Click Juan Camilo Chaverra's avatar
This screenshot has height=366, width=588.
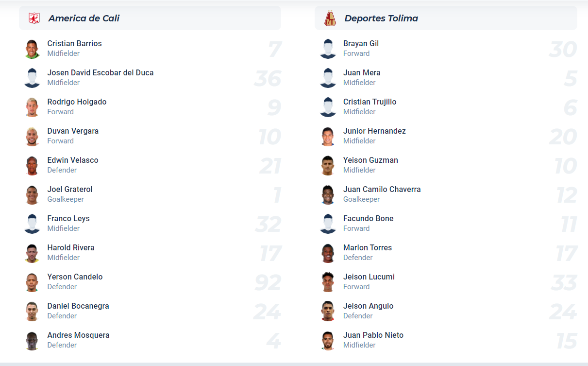point(328,194)
